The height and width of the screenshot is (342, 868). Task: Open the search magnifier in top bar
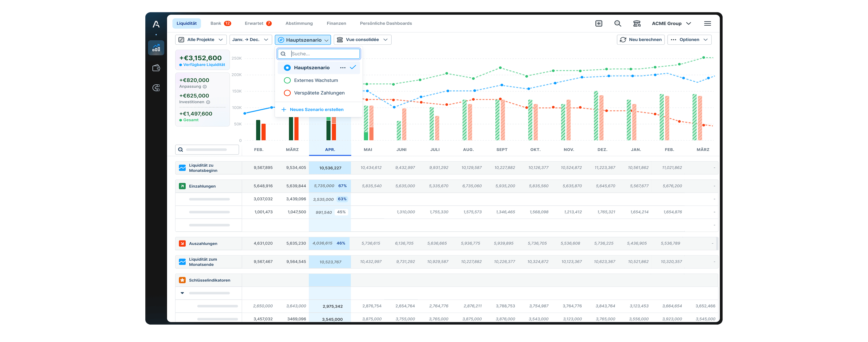click(x=617, y=23)
